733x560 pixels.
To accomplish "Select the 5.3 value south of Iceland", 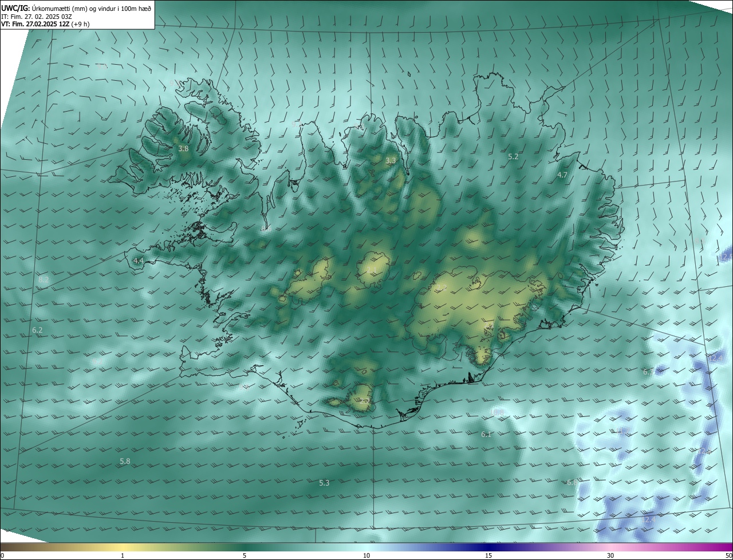I will (324, 483).
